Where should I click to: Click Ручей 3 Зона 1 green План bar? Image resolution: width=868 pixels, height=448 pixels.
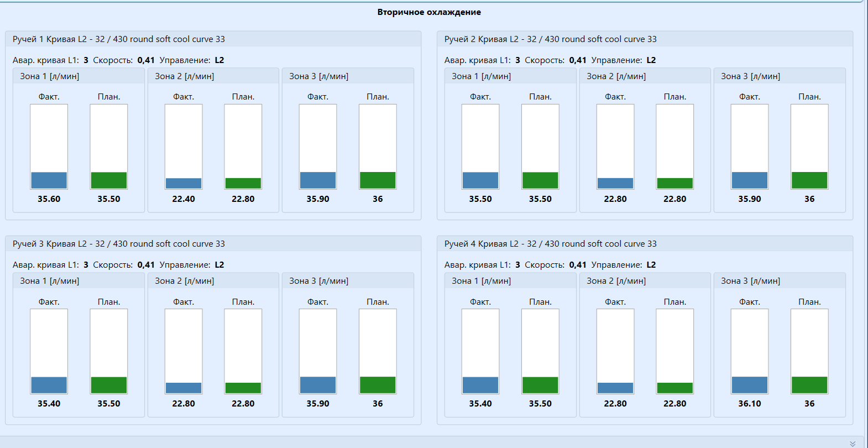click(x=109, y=385)
